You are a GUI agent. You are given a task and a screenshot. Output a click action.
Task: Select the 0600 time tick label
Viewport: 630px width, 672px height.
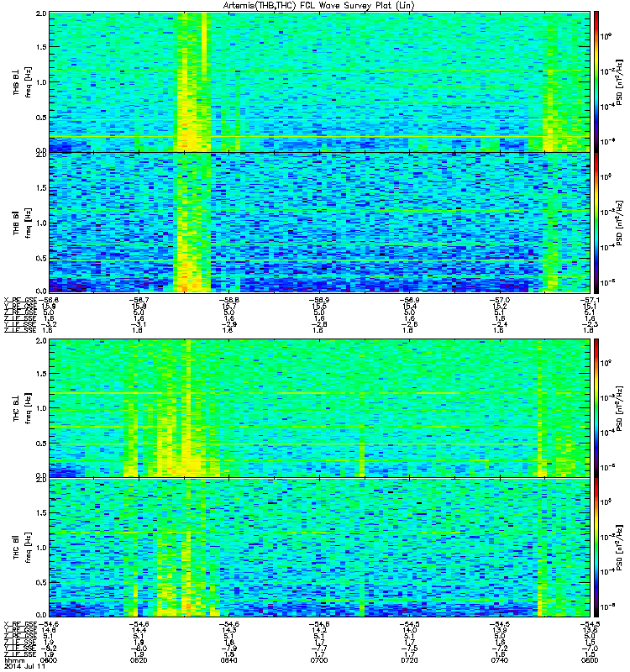point(49,660)
